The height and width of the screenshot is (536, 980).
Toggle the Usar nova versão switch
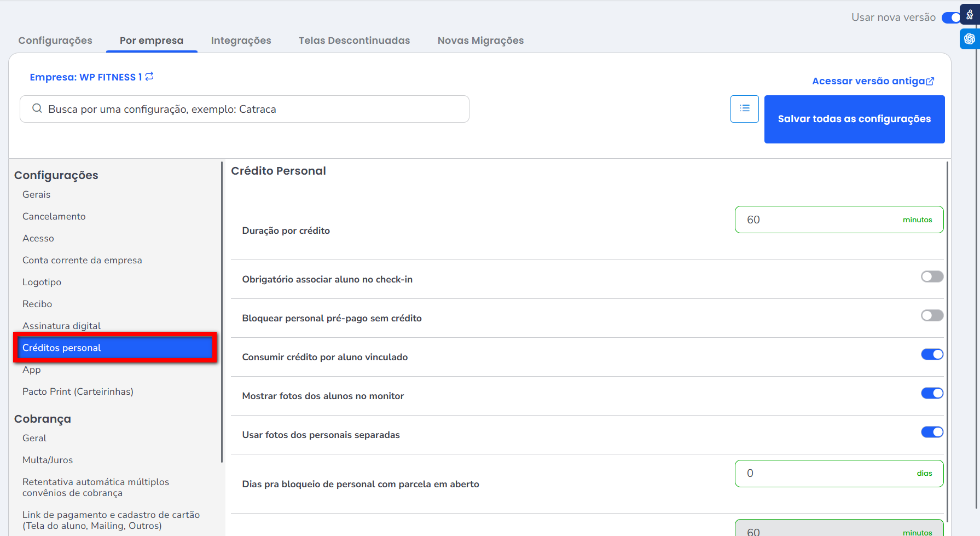tap(951, 18)
